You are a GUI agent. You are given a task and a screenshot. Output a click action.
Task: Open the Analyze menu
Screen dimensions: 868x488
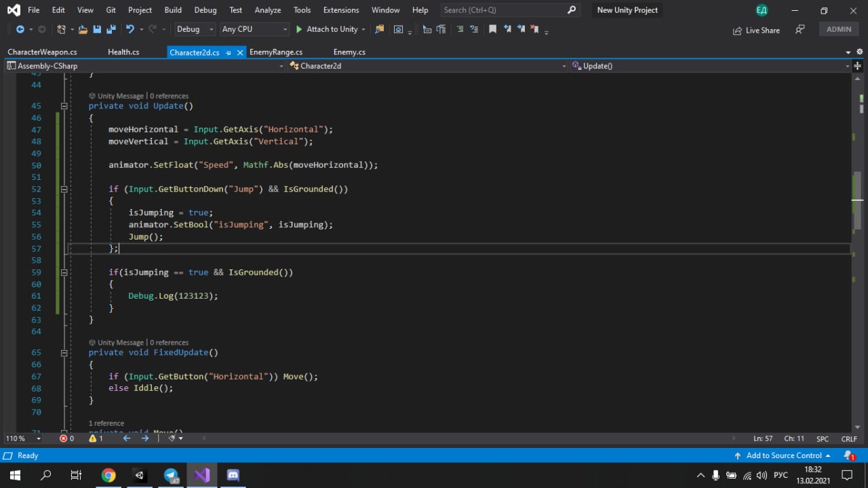tap(267, 10)
